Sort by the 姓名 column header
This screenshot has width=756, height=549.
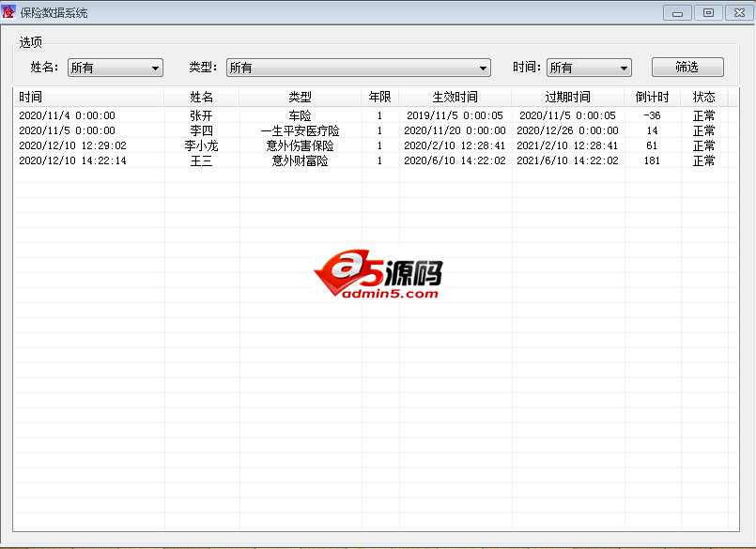202,97
